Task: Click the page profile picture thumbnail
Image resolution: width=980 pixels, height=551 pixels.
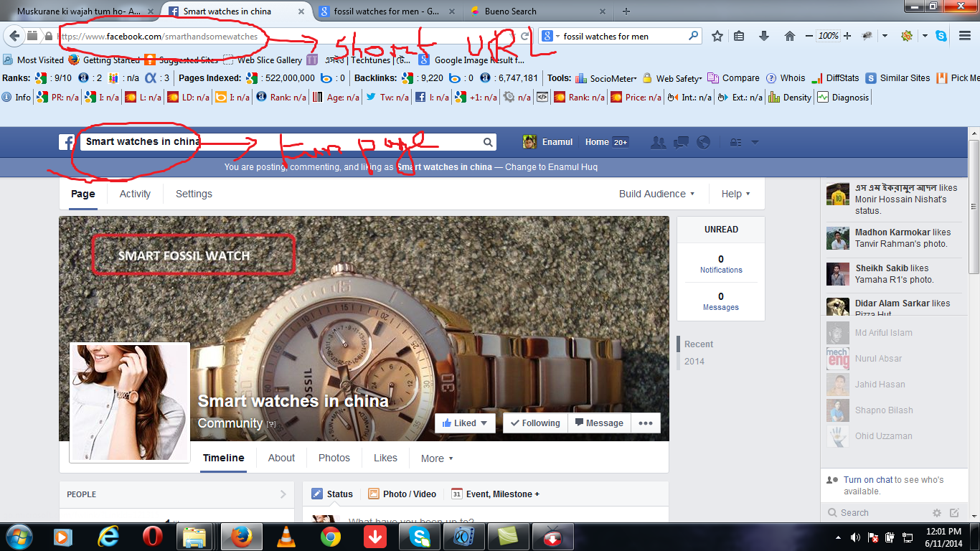Action: click(x=130, y=402)
